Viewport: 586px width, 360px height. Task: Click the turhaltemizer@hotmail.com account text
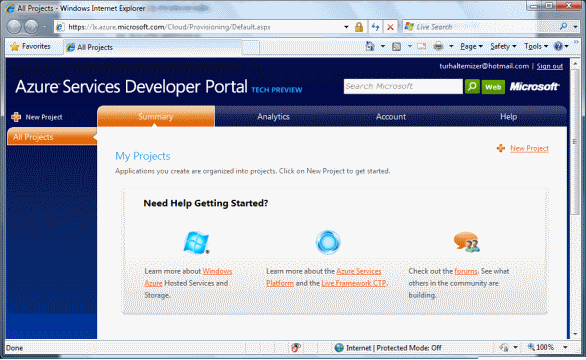(x=484, y=66)
